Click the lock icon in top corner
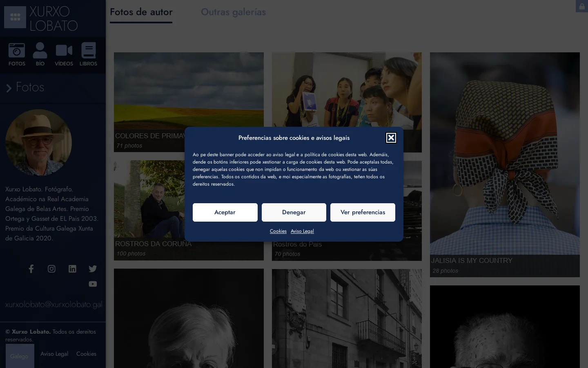588x368 pixels. pyautogui.click(x=582, y=6)
